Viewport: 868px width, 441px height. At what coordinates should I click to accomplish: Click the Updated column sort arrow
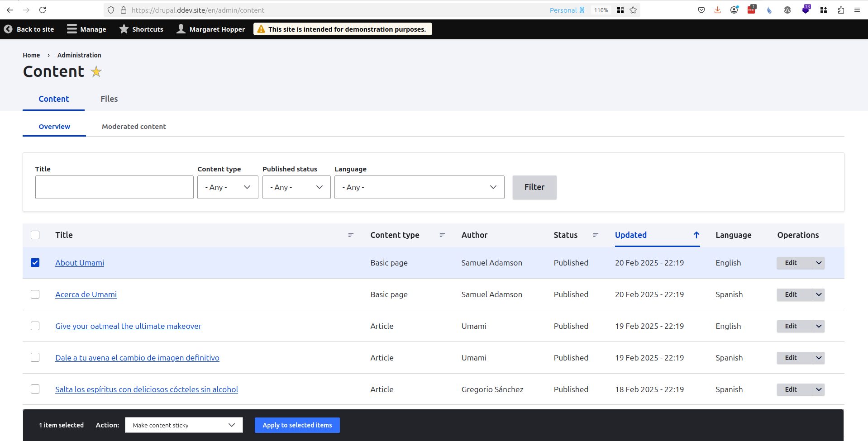coord(696,235)
